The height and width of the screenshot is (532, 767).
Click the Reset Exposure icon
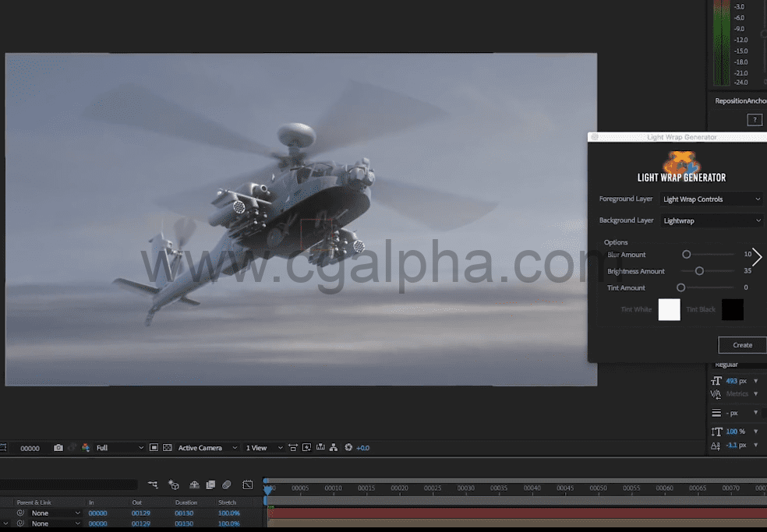[x=348, y=448]
